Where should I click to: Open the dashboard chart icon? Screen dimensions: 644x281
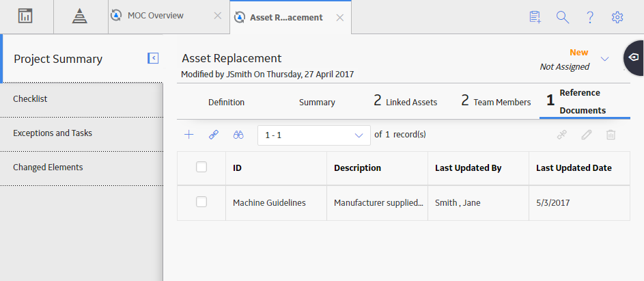click(25, 16)
